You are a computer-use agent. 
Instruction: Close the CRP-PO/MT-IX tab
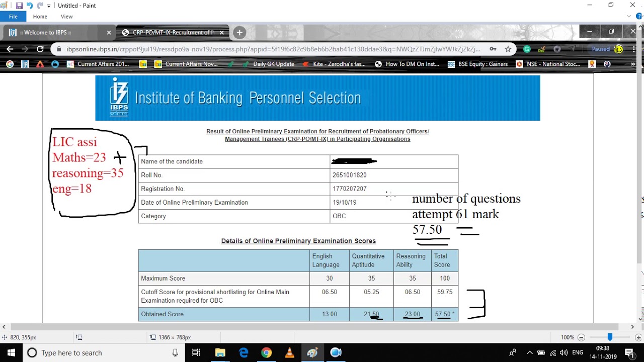[x=221, y=32]
